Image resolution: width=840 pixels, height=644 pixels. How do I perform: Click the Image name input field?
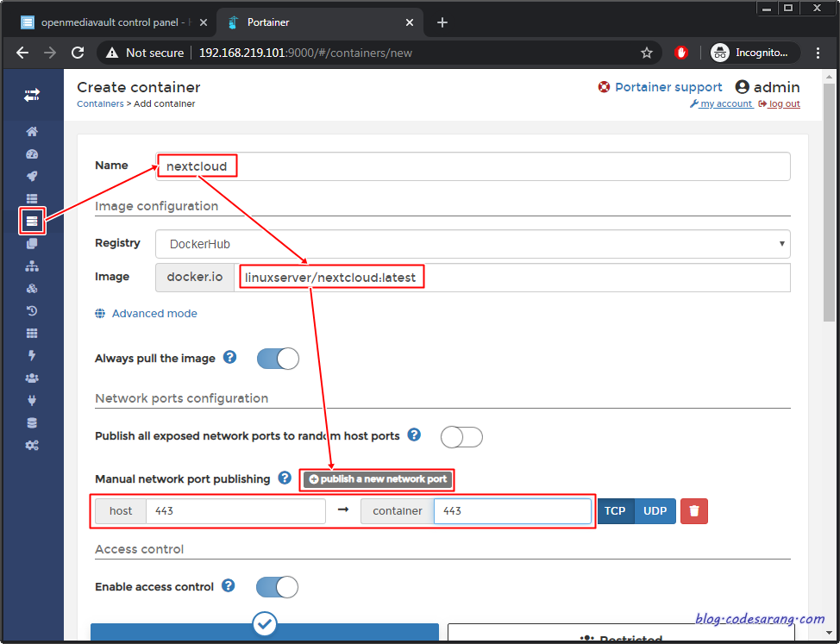point(511,278)
